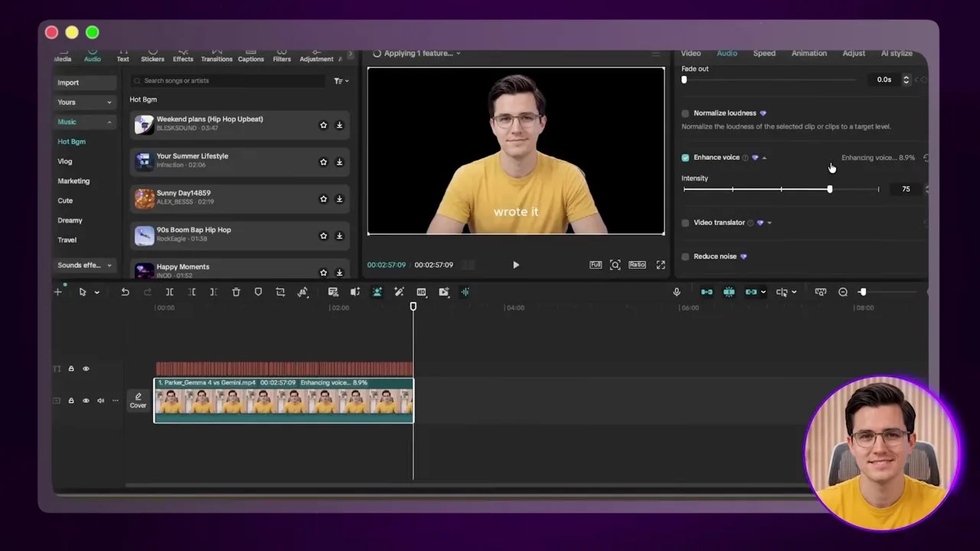Image resolution: width=980 pixels, height=551 pixels.
Task: Click the timeline zoom-to-fit ruler icon
Action: (x=821, y=292)
